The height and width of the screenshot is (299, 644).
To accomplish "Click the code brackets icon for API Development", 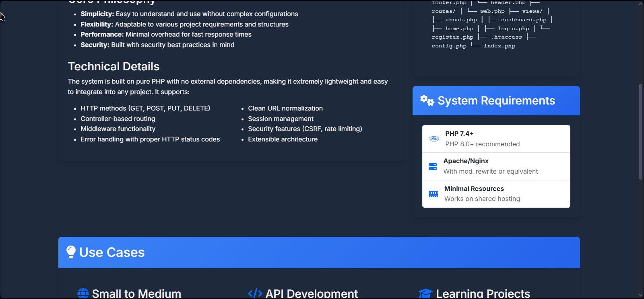I will (255, 293).
